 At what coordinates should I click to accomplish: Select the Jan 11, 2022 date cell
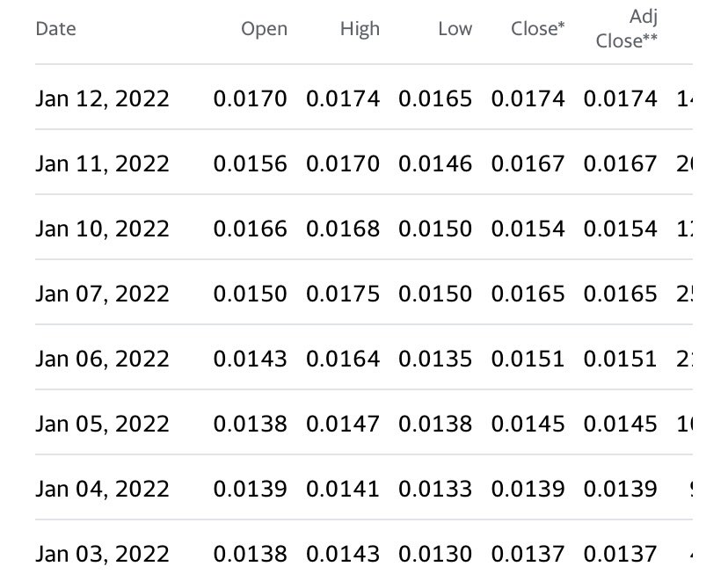point(103,163)
